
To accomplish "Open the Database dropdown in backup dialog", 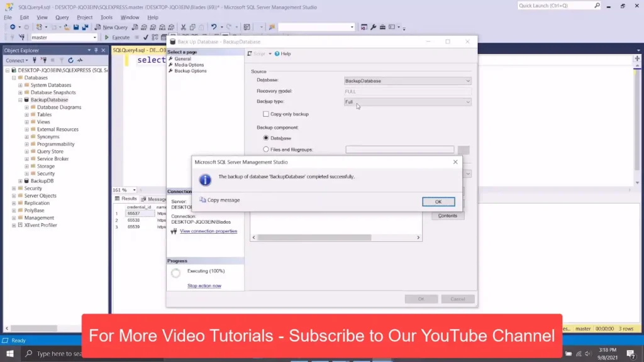I will (408, 81).
